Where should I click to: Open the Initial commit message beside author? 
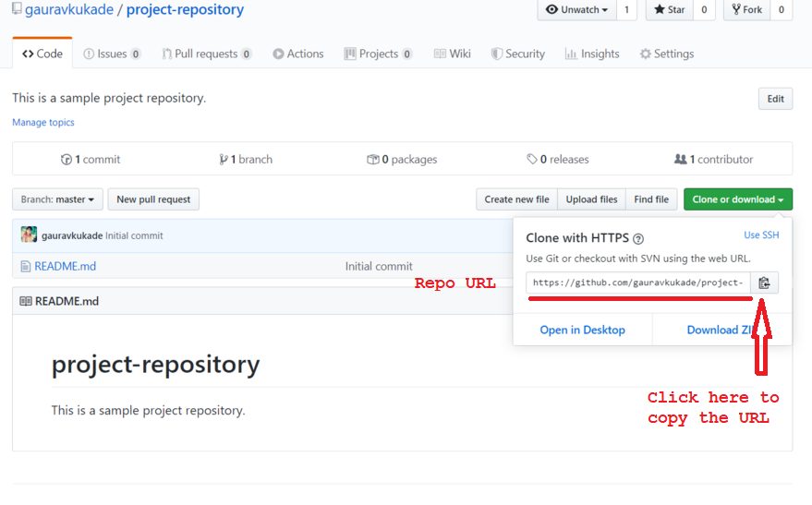(134, 235)
